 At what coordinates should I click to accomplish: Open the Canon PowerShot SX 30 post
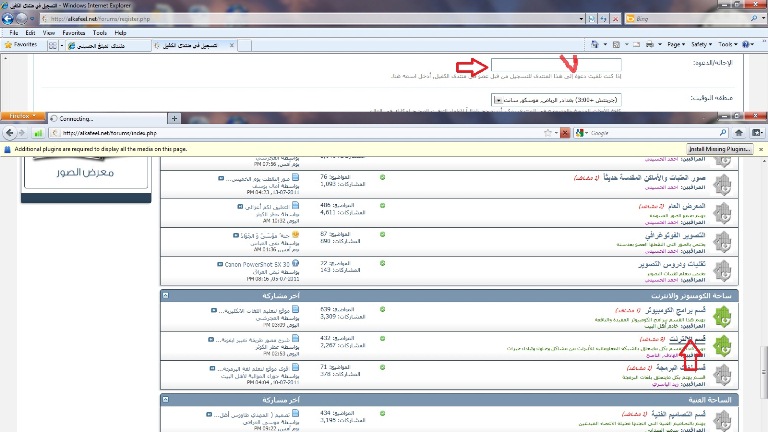pos(259,264)
